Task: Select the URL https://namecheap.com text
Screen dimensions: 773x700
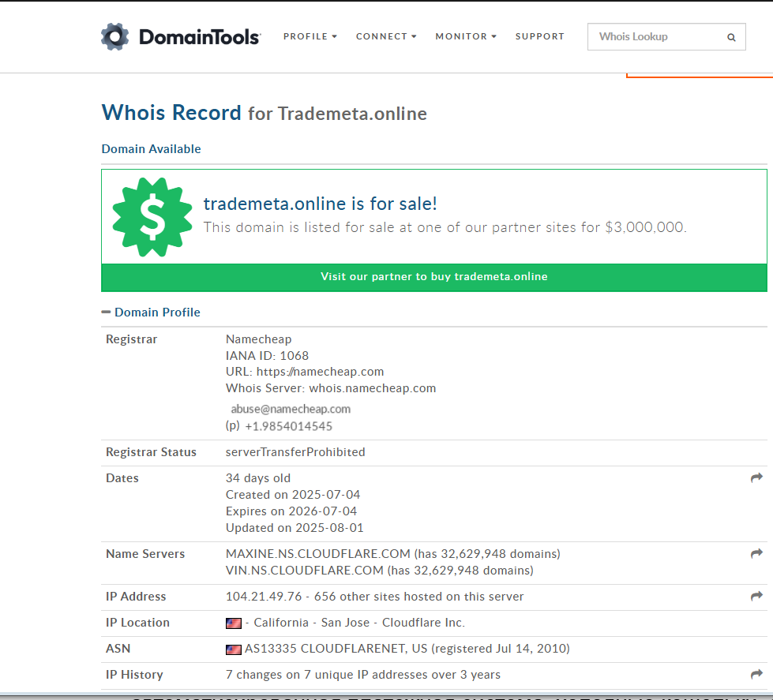Action: tap(305, 372)
